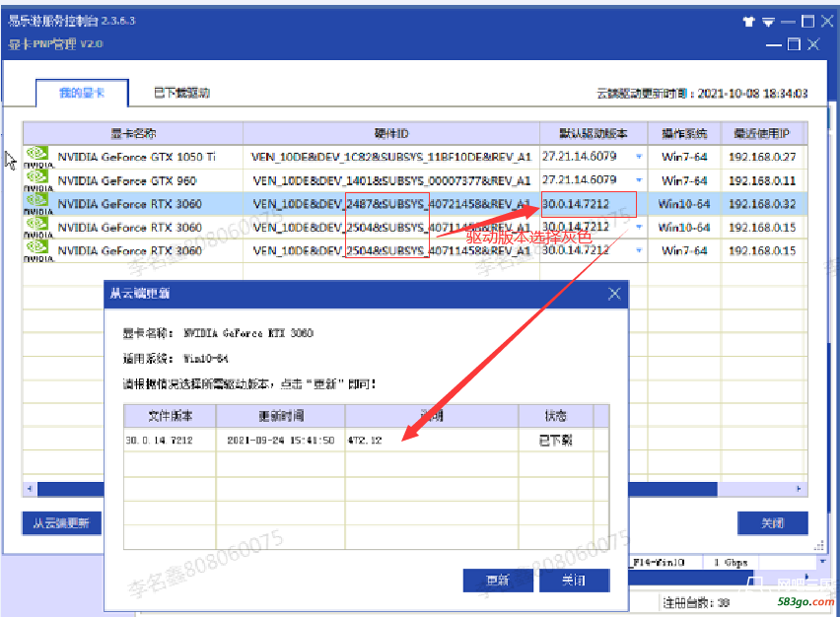Click the NVIDIA icon of the GTX 1050 Ti row
The height and width of the screenshot is (617, 840).
38,157
